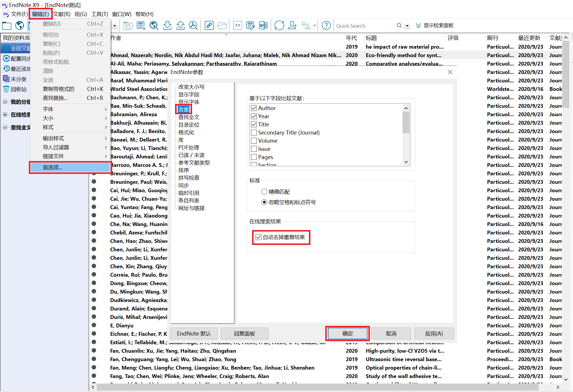Click the find full text PDF icon
Screen dimensions: 573x392
pyautogui.click(x=193, y=26)
